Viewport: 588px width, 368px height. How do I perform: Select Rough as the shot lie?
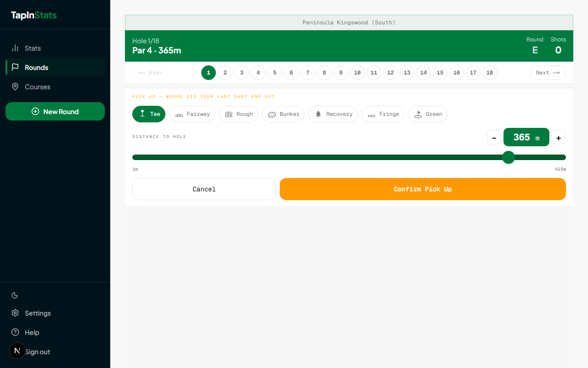238,114
